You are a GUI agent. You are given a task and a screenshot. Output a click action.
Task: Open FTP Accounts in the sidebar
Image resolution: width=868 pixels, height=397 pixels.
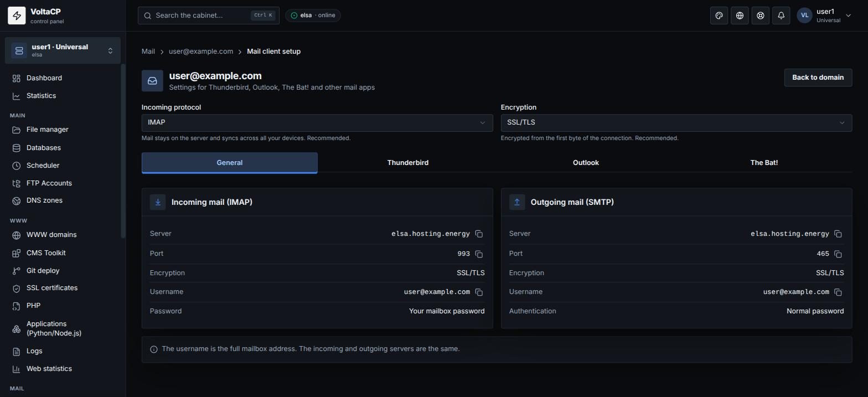coord(63,183)
